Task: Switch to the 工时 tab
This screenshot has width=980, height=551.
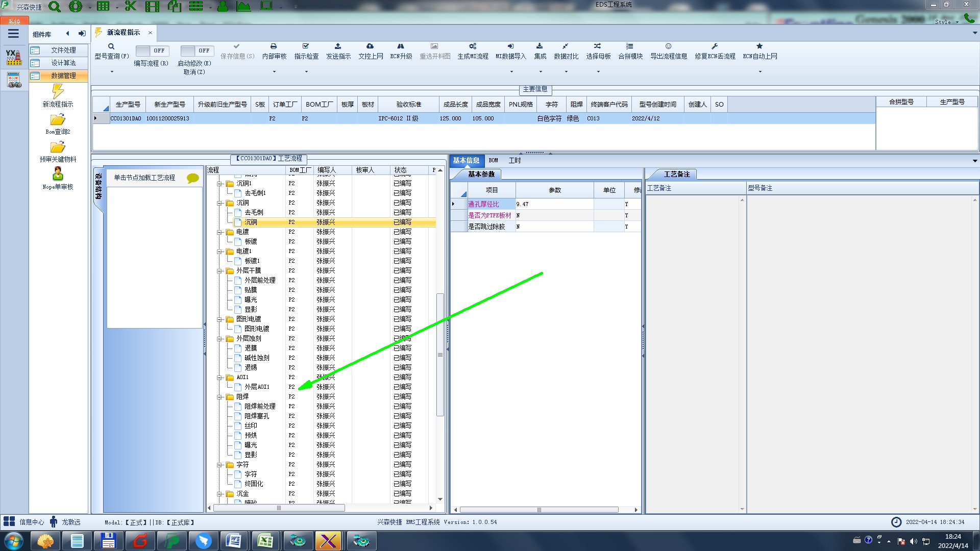Action: (514, 160)
